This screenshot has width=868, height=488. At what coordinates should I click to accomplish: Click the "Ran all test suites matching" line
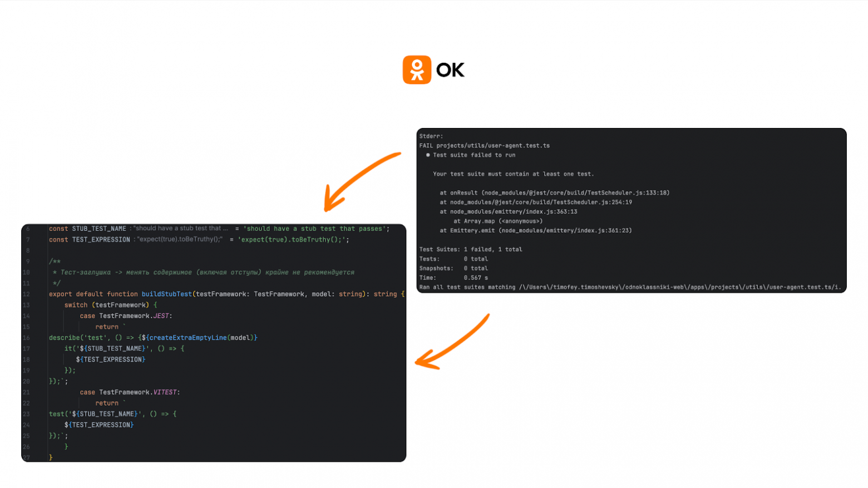(x=630, y=288)
